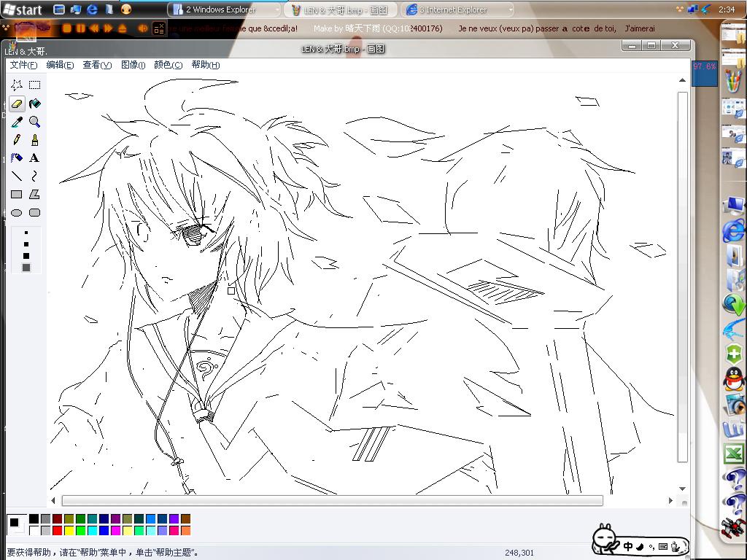Activate the Magnifier tool
747x560 pixels.
click(35, 122)
